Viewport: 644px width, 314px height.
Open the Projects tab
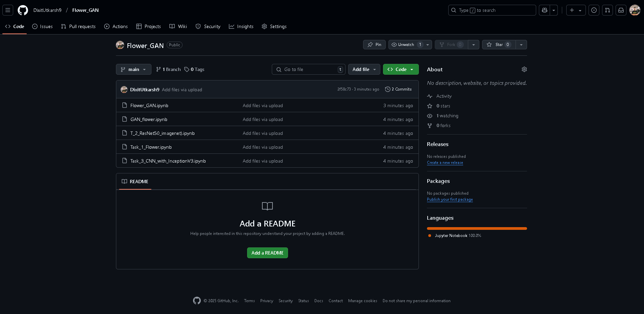point(148,26)
